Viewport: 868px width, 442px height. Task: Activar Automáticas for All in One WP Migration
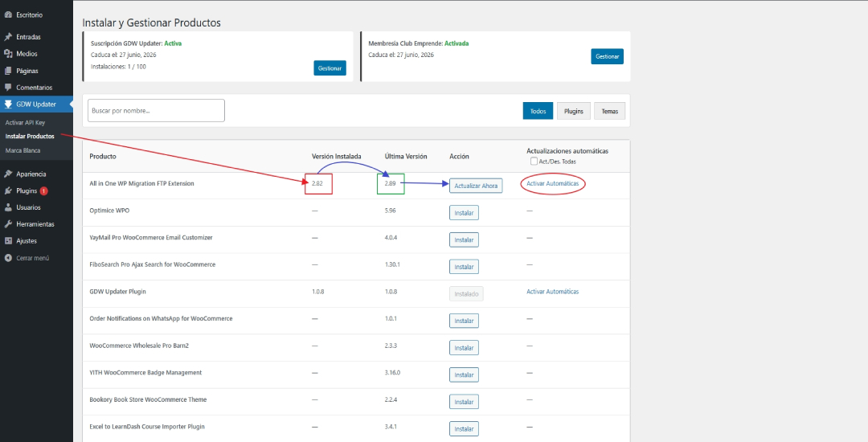[x=552, y=183]
